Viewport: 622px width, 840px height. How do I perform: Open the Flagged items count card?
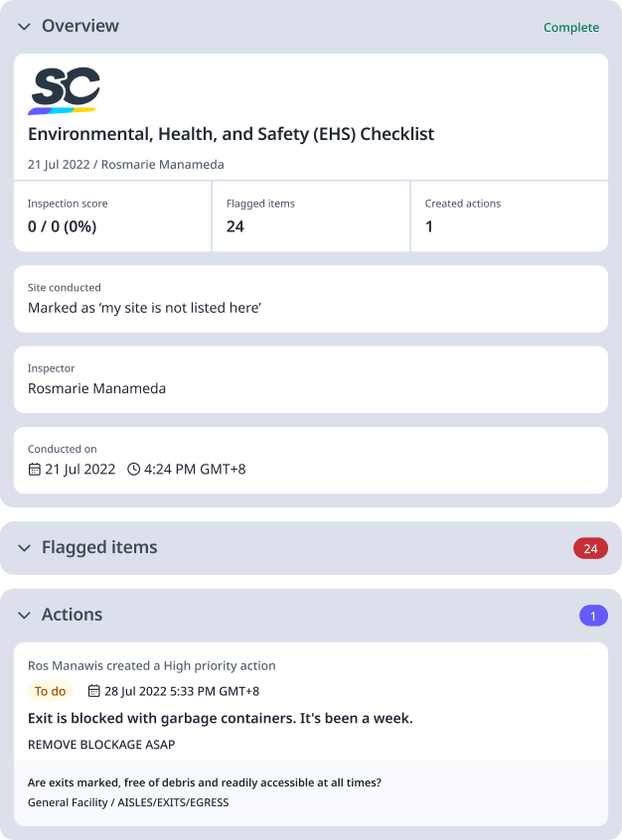pos(311,216)
